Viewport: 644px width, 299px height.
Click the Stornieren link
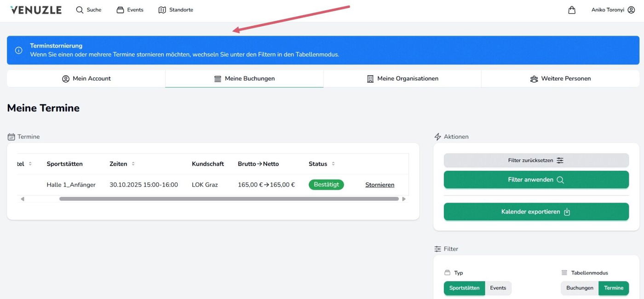(x=379, y=185)
